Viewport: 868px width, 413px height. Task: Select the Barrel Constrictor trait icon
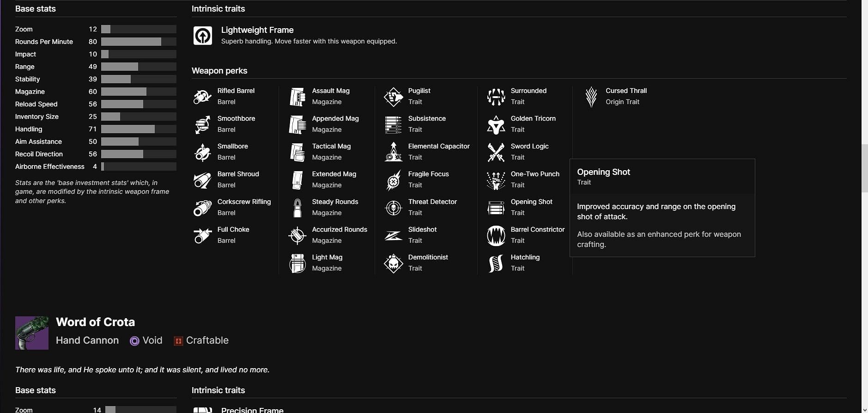click(496, 235)
